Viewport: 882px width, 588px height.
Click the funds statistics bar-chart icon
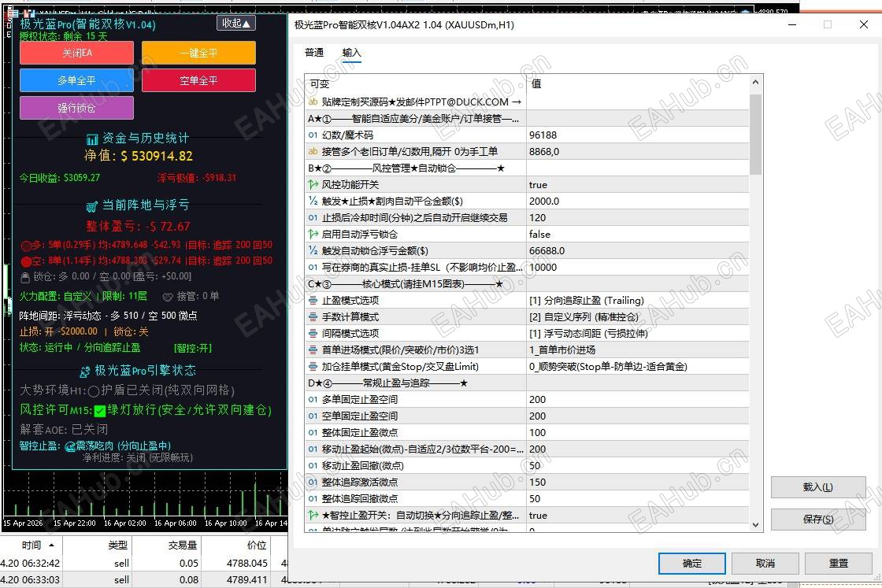pyautogui.click(x=93, y=139)
